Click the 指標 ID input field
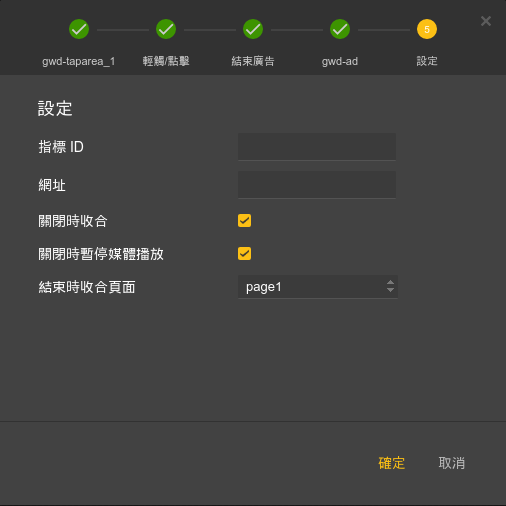 point(317,147)
